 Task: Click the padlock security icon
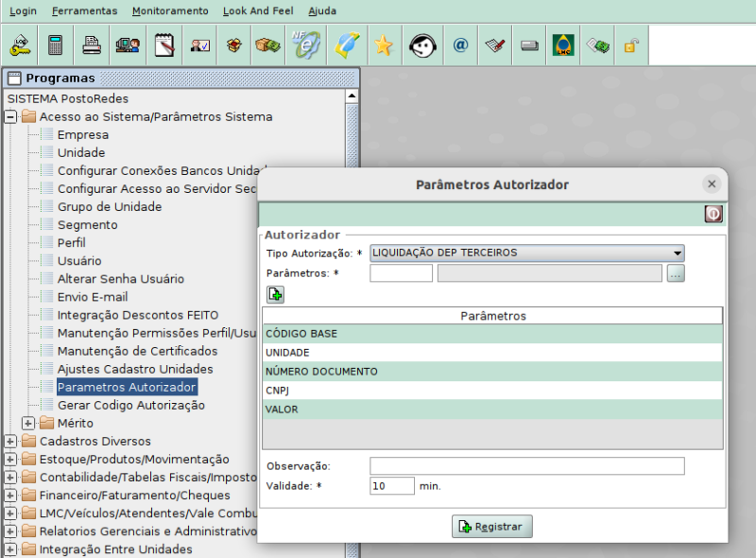coord(630,44)
